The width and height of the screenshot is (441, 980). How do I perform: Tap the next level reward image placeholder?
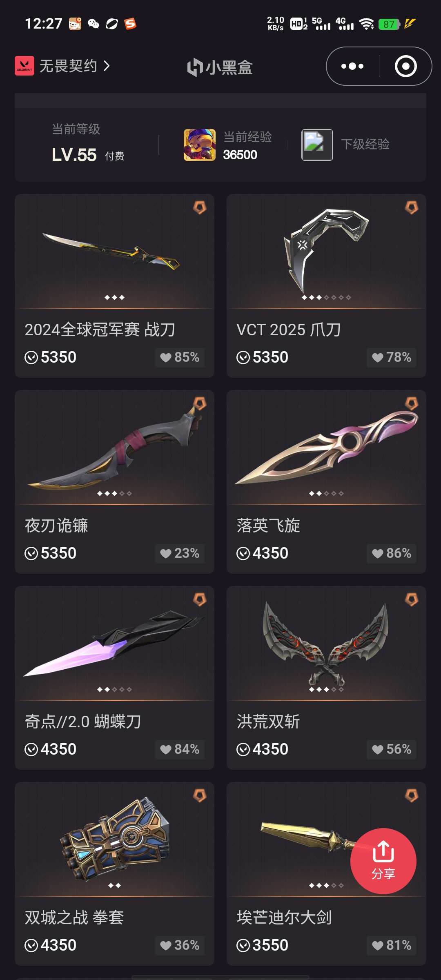coord(317,145)
